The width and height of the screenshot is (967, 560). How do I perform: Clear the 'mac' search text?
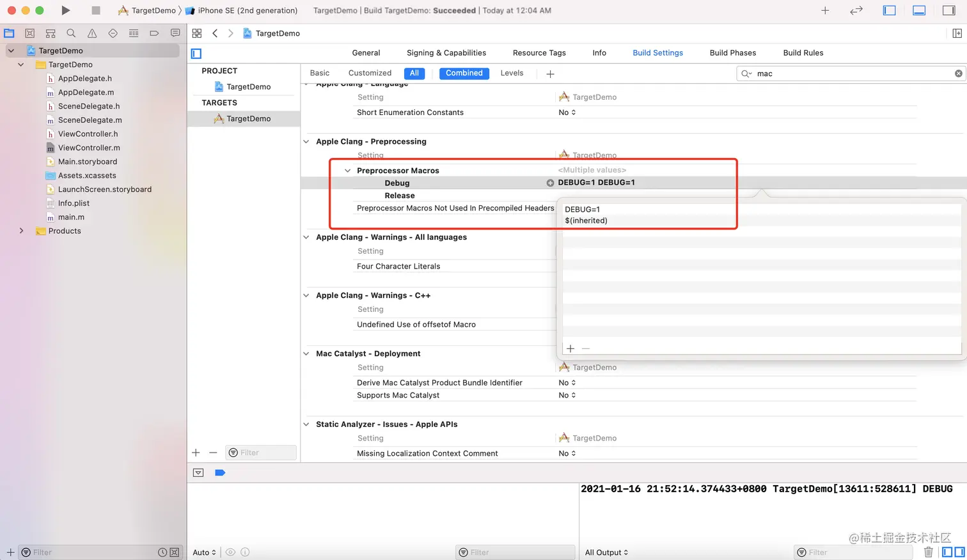(958, 74)
